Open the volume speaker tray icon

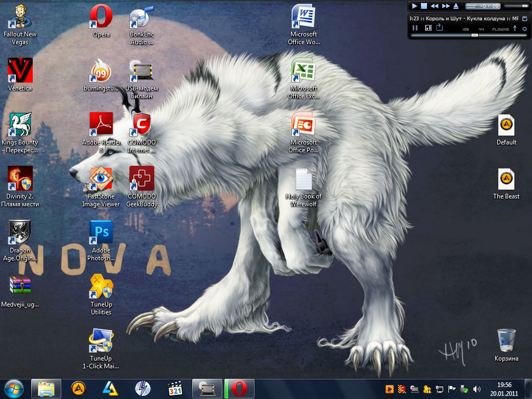point(477,389)
